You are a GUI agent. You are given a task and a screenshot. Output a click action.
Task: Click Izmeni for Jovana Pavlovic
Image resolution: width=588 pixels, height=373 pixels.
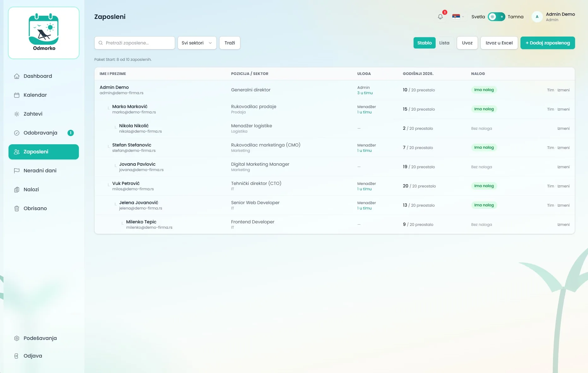click(x=563, y=167)
